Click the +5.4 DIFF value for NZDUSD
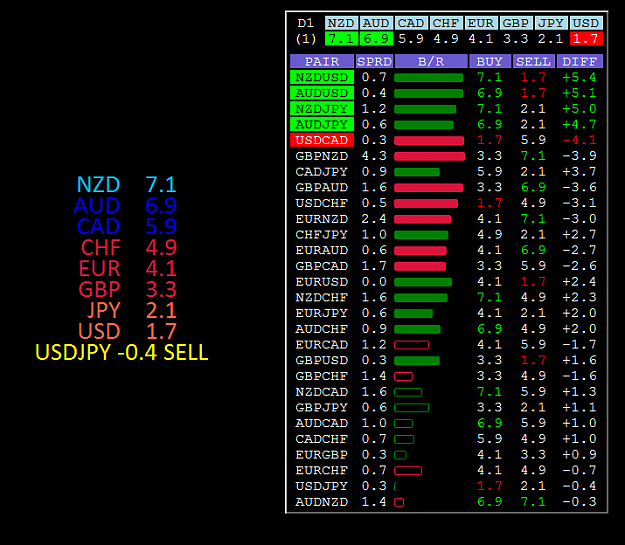625x545 pixels. pyautogui.click(x=579, y=77)
